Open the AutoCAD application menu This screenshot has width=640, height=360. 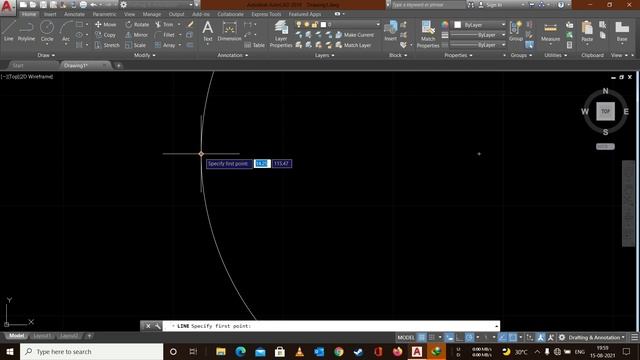tap(7, 7)
